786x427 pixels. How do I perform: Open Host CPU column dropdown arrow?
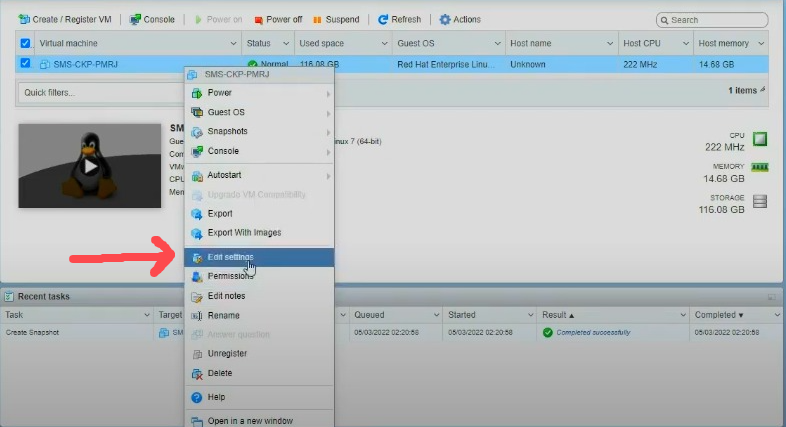(x=685, y=44)
